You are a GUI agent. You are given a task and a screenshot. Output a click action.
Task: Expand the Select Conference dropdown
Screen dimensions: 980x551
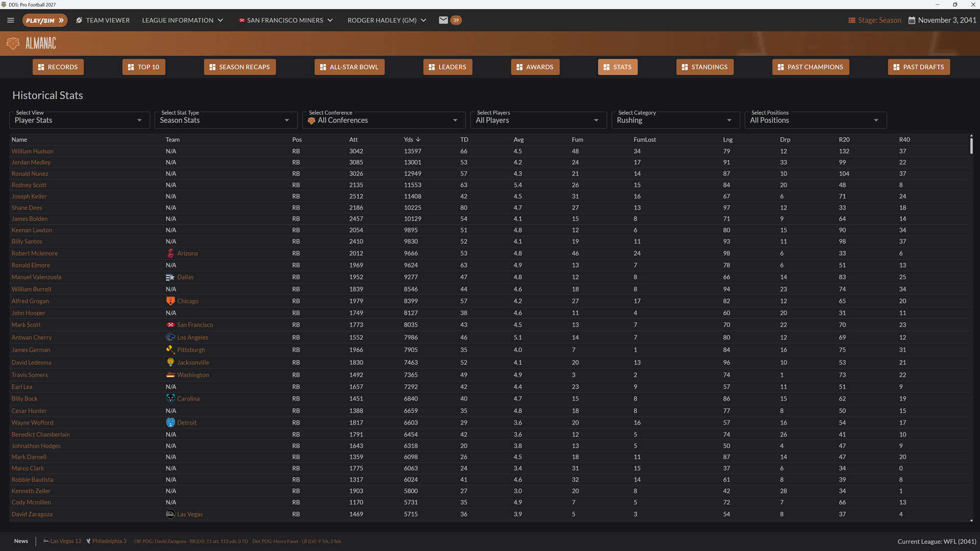384,120
